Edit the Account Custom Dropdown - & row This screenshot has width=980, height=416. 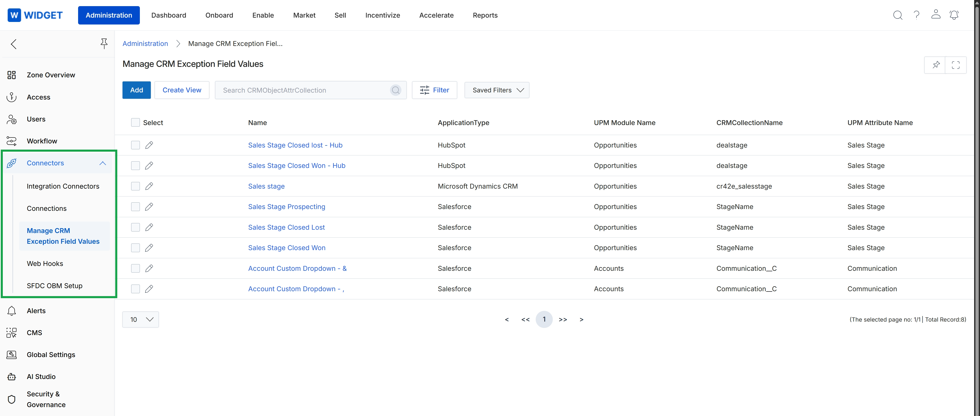point(149,268)
